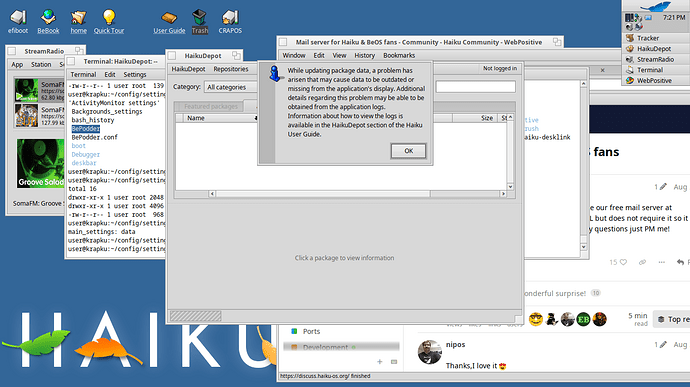Click the HaikuDepot window zoom button

click(236, 55)
